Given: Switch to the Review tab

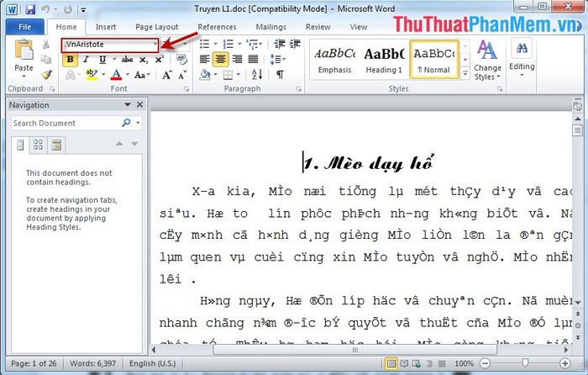Looking at the screenshot, I should pos(318,27).
